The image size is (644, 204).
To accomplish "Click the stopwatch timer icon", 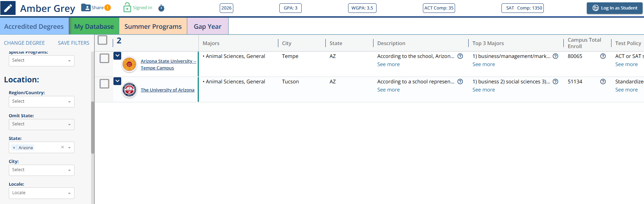I will tap(162, 8).
